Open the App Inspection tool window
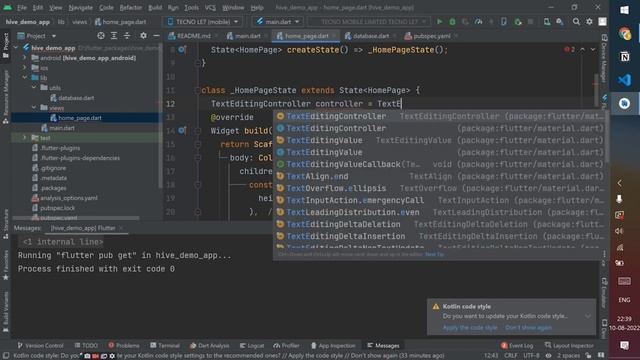640x360 pixels. click(x=333, y=345)
